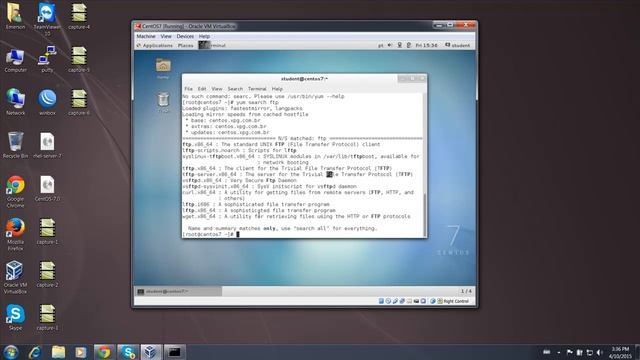This screenshot has height=360, width=640.
Task: Click the VirtualBox hard disk activity indicator
Action: (381, 301)
